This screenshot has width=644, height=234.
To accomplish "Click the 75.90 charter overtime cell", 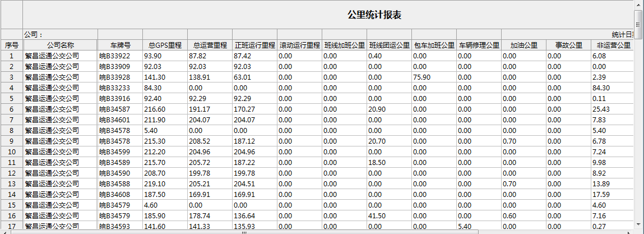I will (421, 77).
